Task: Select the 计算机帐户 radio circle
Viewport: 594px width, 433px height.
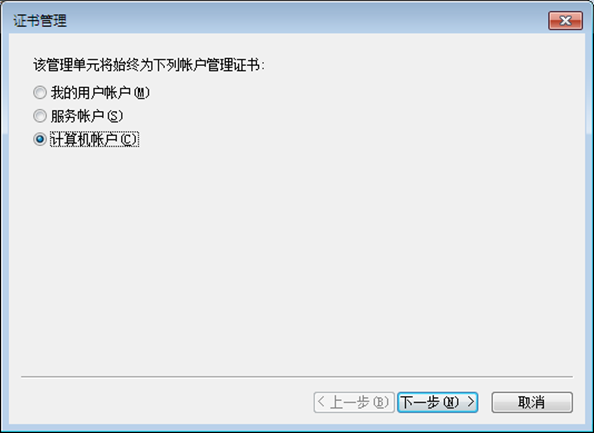Action: click(x=40, y=139)
